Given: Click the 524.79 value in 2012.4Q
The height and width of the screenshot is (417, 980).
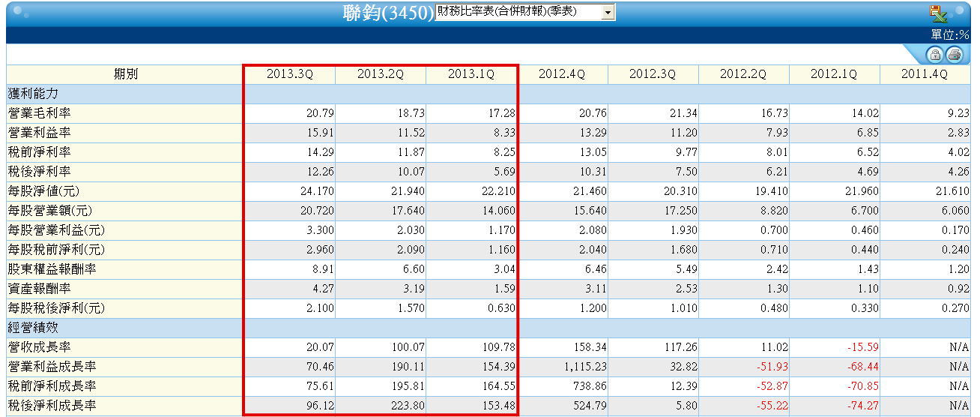Looking at the screenshot, I should 589,406.
